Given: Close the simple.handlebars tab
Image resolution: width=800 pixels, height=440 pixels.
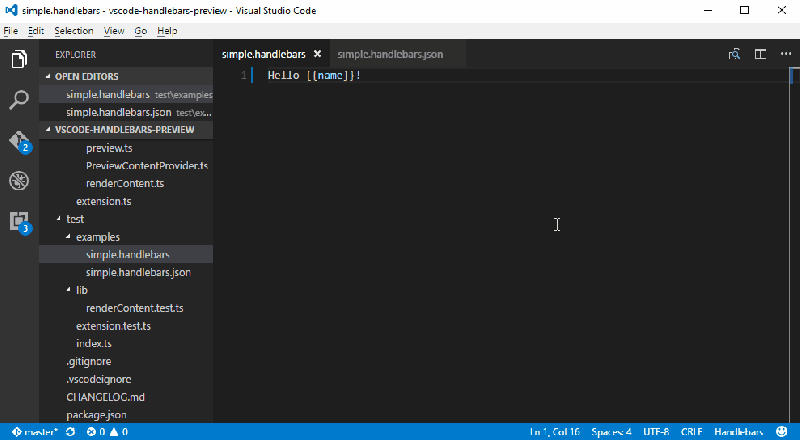Looking at the screenshot, I should click(x=317, y=54).
